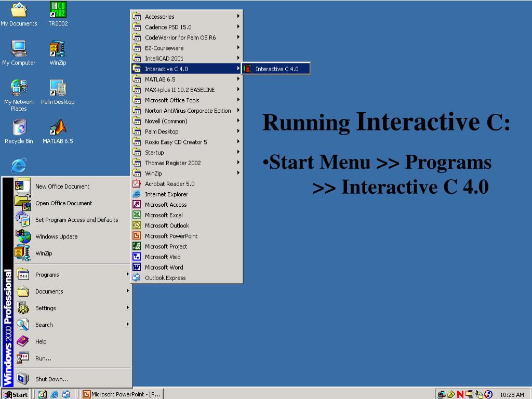Image resolution: width=532 pixels, height=399 pixels.
Task: Select the WinZip desktop shortcut
Action: (58, 54)
